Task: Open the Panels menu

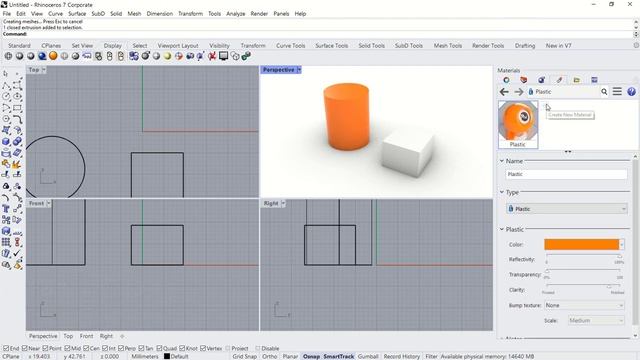Action: [281, 13]
